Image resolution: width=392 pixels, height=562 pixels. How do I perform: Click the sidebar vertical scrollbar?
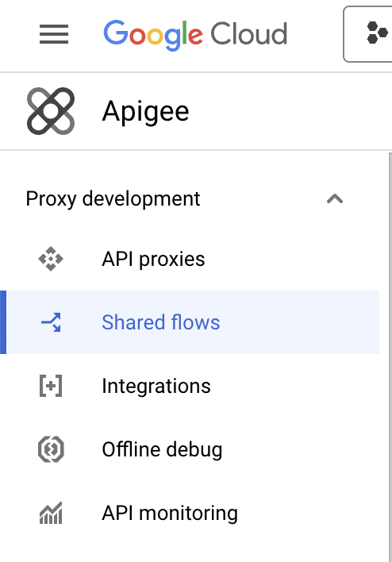pos(390,357)
